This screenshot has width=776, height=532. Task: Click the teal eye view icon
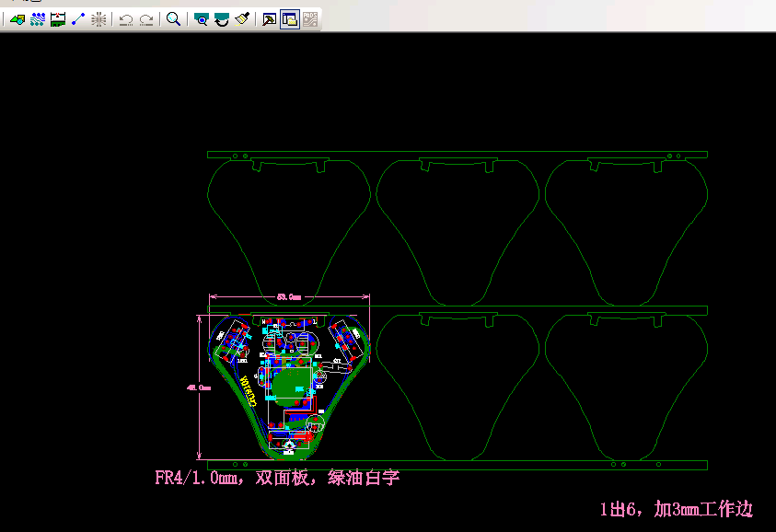201,18
